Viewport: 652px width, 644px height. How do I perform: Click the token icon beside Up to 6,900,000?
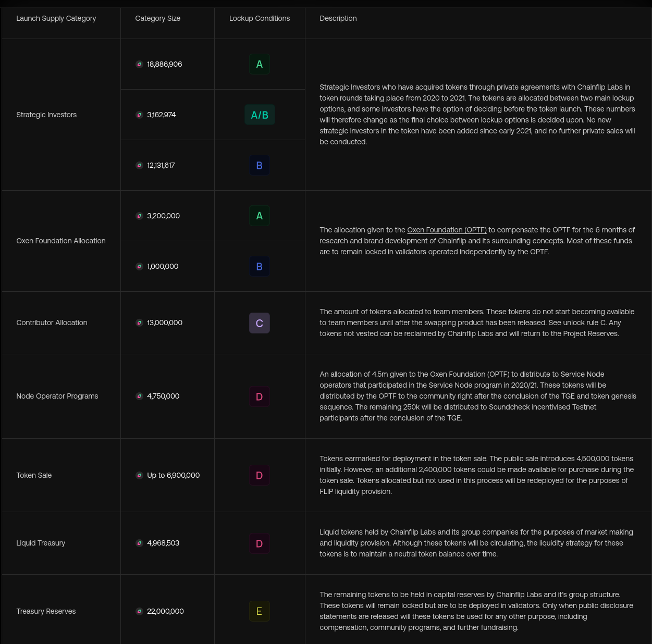139,475
